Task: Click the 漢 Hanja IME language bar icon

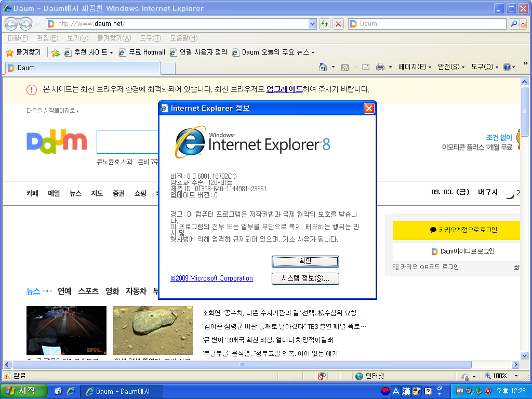Action: [406, 391]
